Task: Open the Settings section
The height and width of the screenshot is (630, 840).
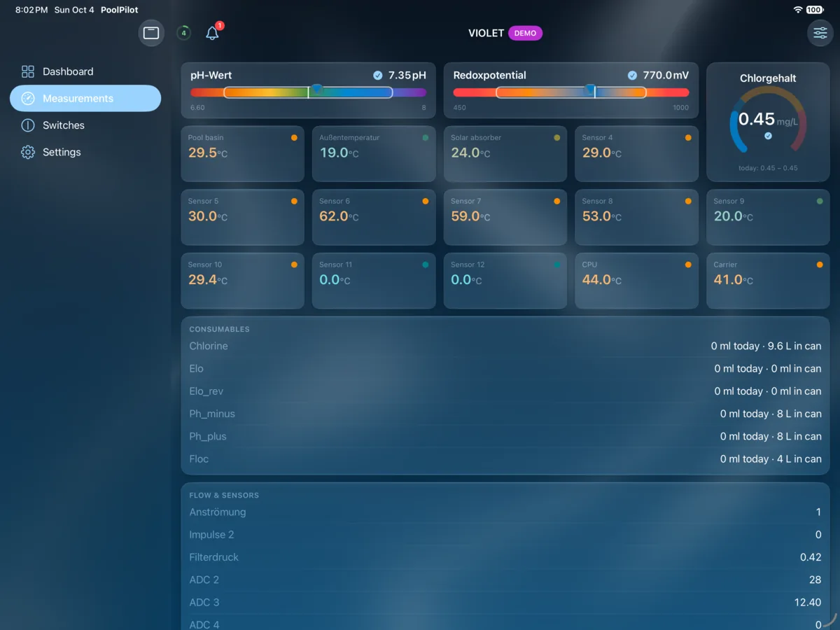Action: click(x=85, y=152)
